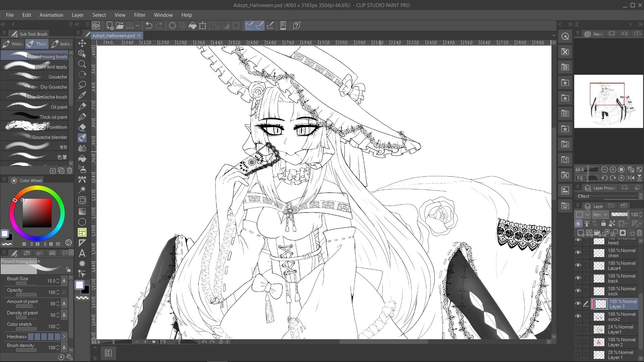Click the Clear icon in the command bar

pyautogui.click(x=172, y=25)
